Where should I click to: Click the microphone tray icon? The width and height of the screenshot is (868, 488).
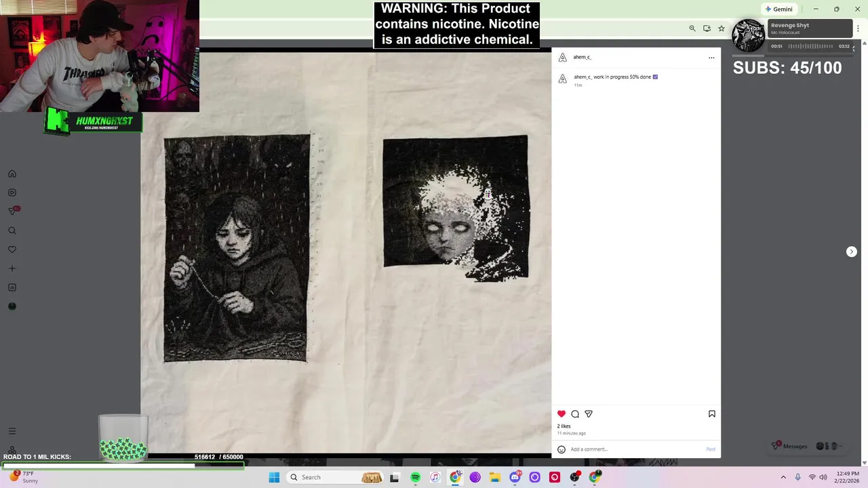click(797, 477)
